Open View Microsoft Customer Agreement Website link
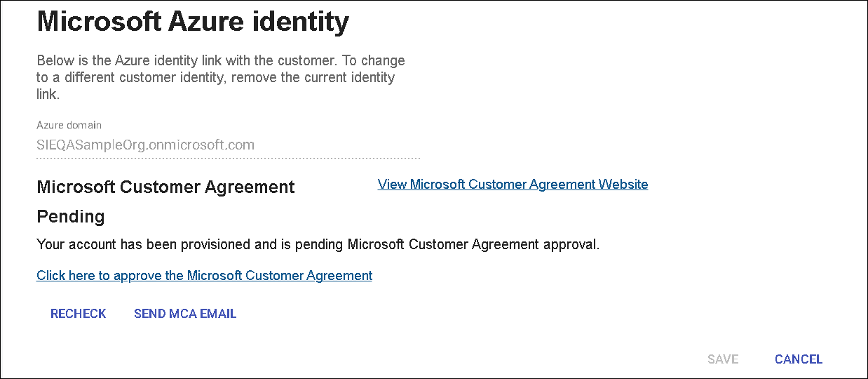The width and height of the screenshot is (868, 379). (x=513, y=185)
